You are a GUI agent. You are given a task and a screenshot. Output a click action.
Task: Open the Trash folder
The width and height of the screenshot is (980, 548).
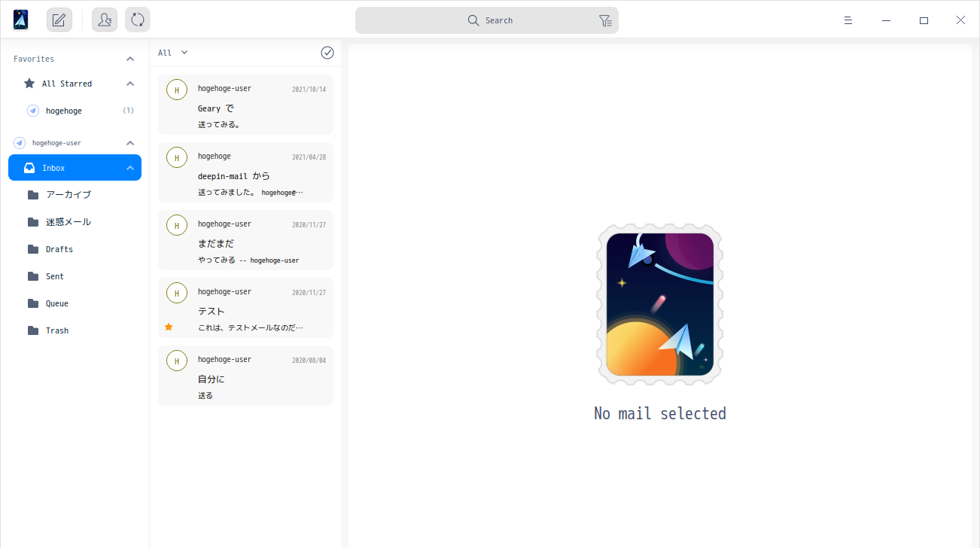tap(75, 330)
